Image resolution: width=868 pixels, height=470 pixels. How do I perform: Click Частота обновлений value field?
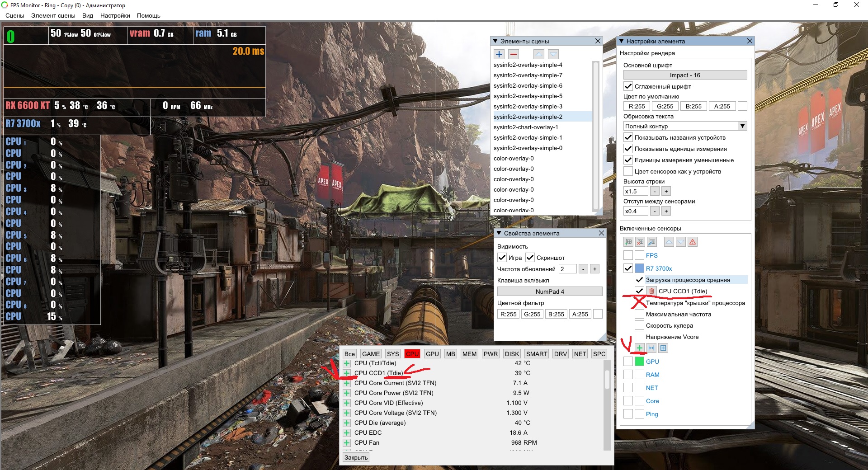(567, 269)
